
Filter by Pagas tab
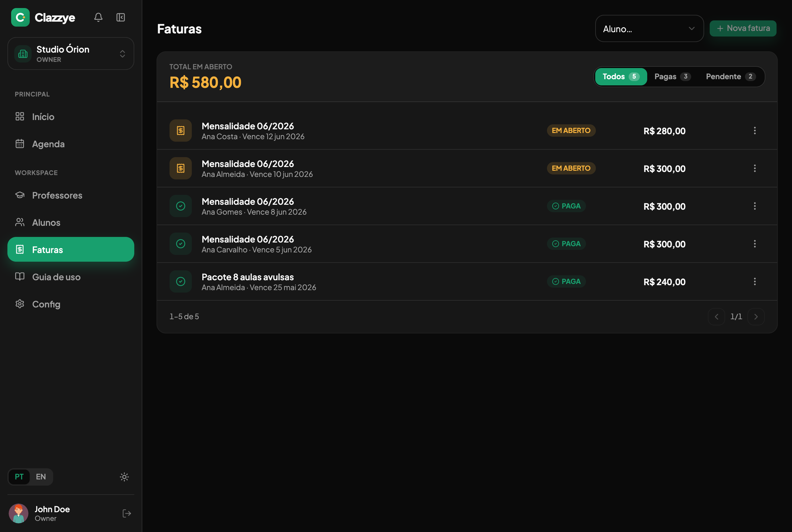[x=672, y=76]
